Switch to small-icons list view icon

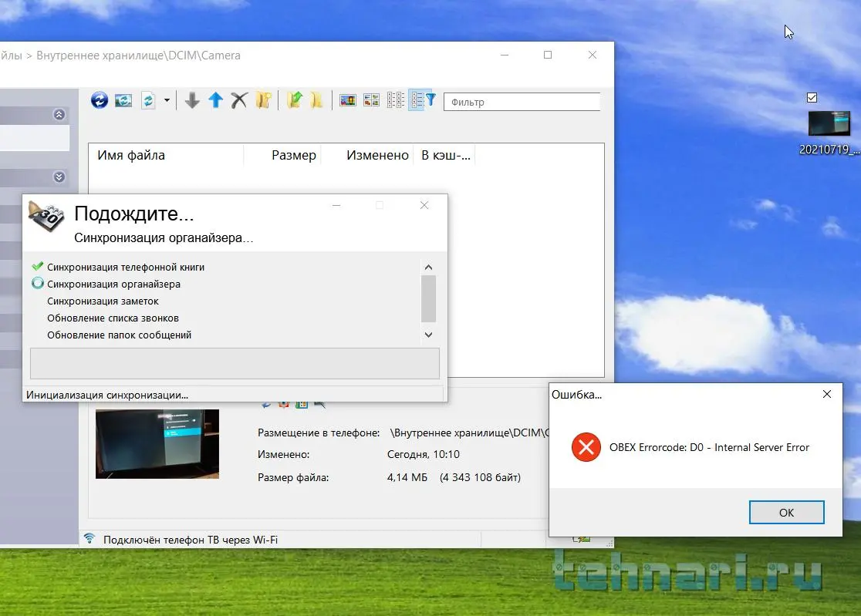click(x=395, y=100)
